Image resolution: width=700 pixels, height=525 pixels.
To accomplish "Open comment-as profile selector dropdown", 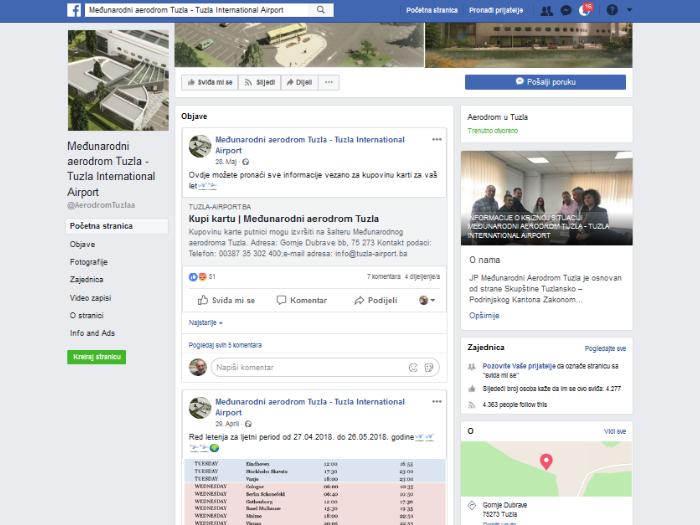I will 427,300.
